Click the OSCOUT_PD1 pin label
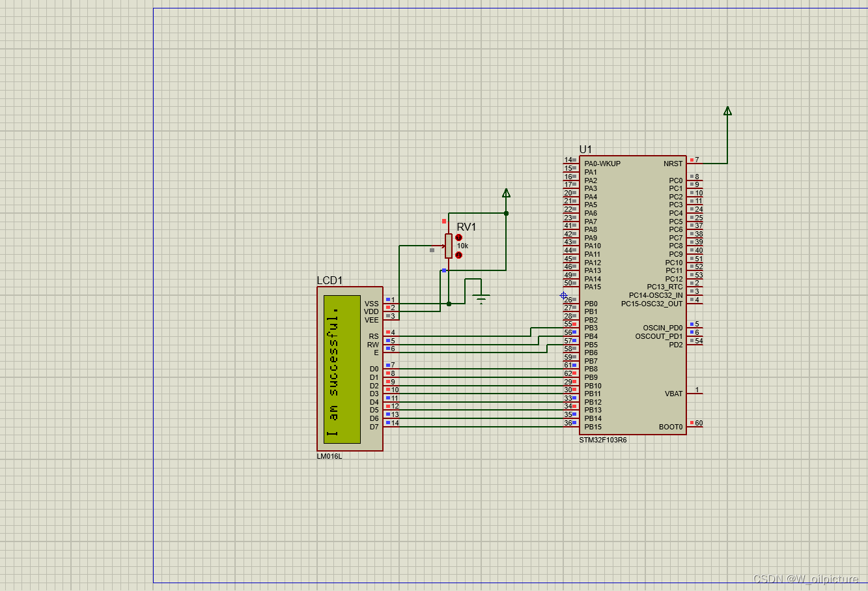 (x=659, y=336)
